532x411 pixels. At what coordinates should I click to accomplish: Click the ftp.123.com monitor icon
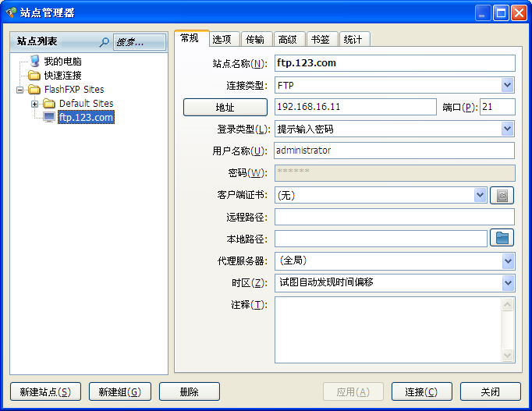click(49, 117)
